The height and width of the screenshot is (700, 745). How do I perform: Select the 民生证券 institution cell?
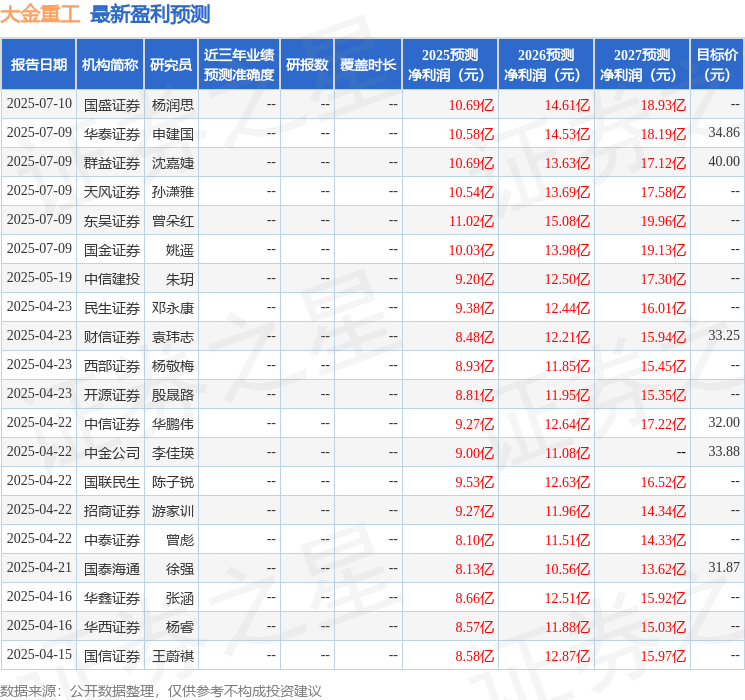(x=112, y=308)
